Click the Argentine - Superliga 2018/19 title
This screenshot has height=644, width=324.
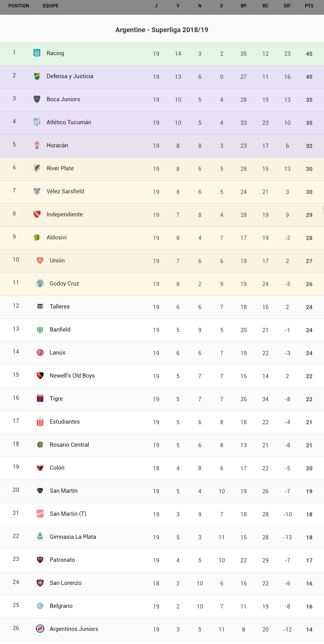(x=162, y=30)
